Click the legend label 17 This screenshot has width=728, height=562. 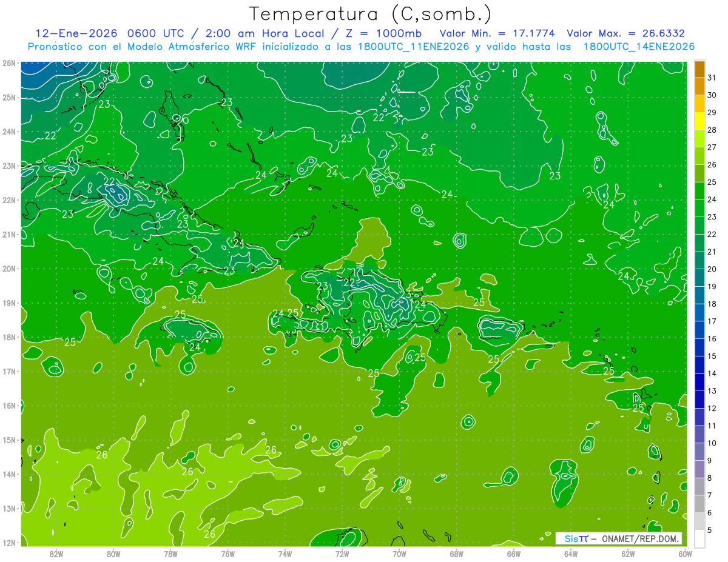(x=712, y=321)
